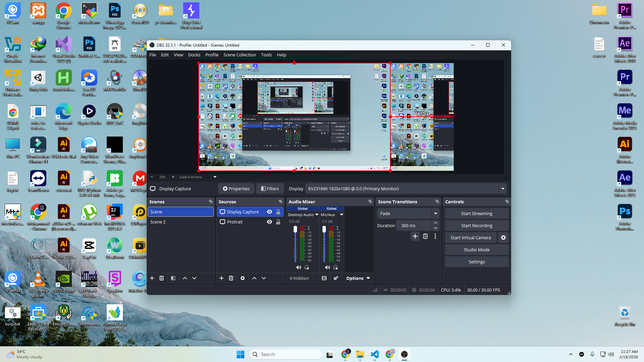This screenshot has height=362, width=644.
Task: Lock the Display Capture source
Action: 278,212
